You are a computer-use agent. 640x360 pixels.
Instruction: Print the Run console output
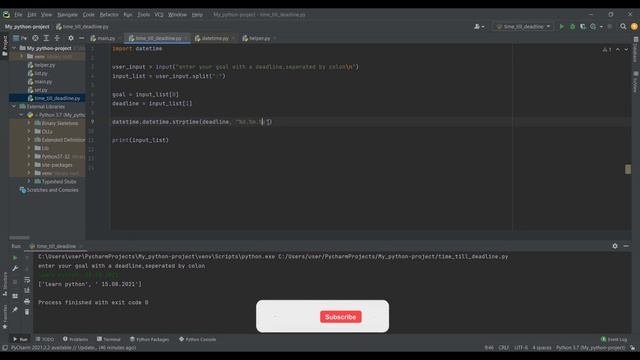point(27,302)
